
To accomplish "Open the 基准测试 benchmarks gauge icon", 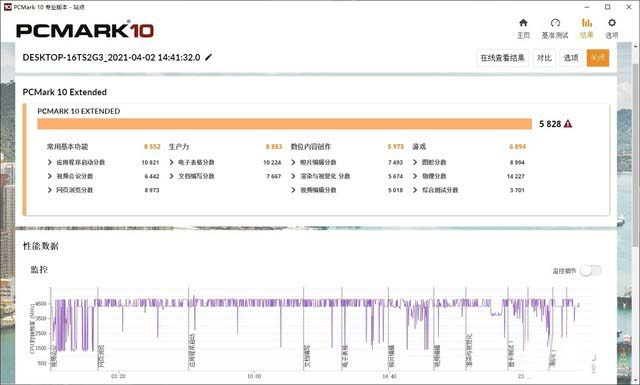I will tap(555, 23).
